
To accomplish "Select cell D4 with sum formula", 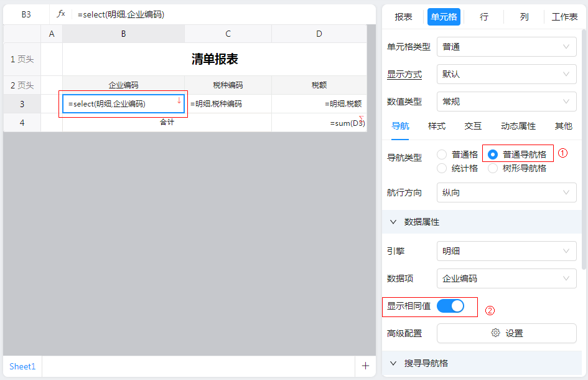I will [x=319, y=123].
